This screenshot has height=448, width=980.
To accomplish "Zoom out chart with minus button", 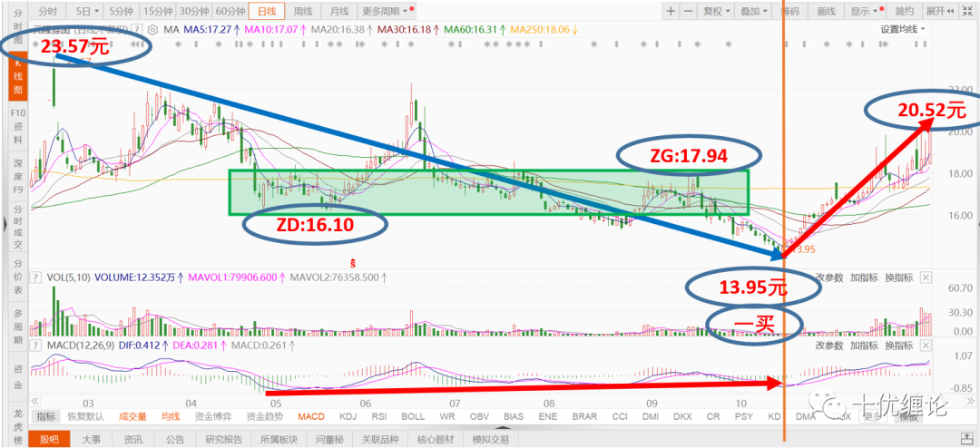I will (688, 11).
